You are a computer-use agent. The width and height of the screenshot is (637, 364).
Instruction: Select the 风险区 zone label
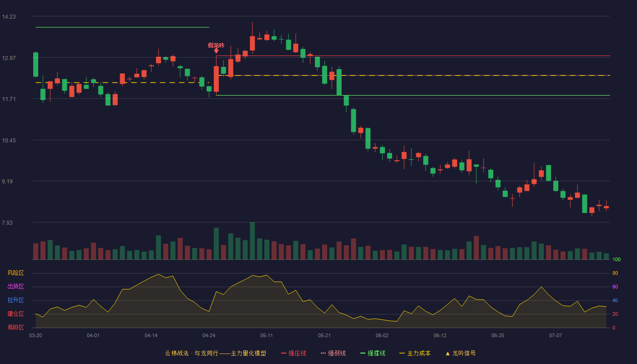[15, 273]
